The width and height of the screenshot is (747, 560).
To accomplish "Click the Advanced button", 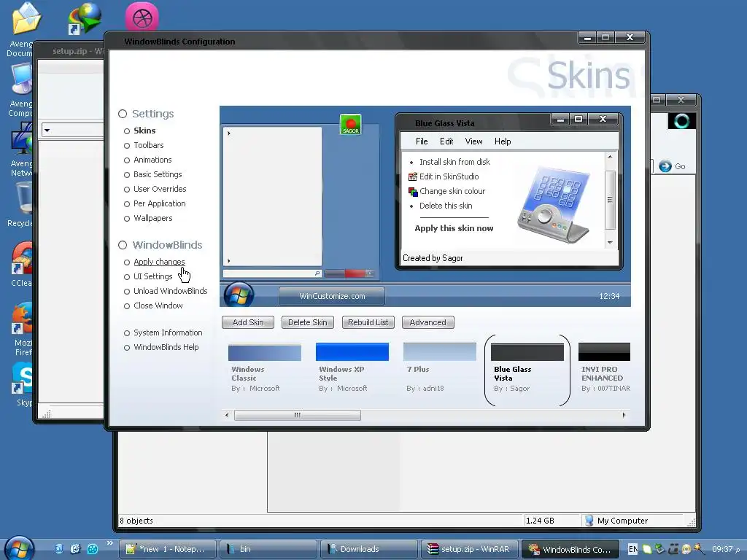I will tap(427, 322).
